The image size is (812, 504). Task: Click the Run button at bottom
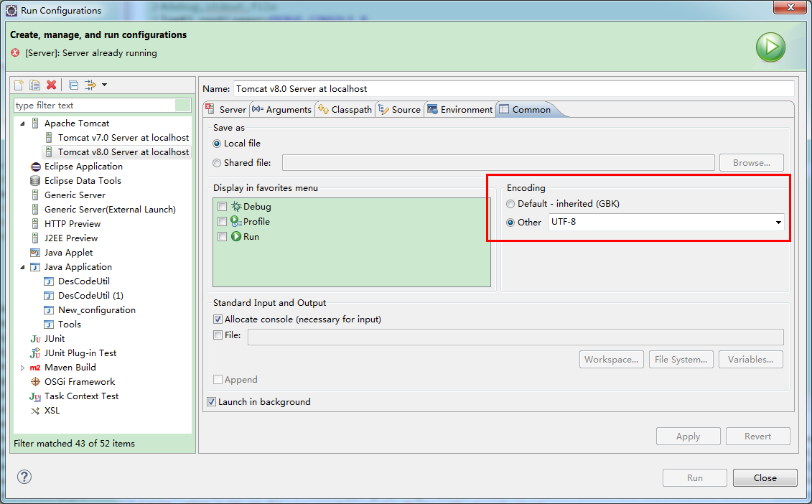point(694,477)
